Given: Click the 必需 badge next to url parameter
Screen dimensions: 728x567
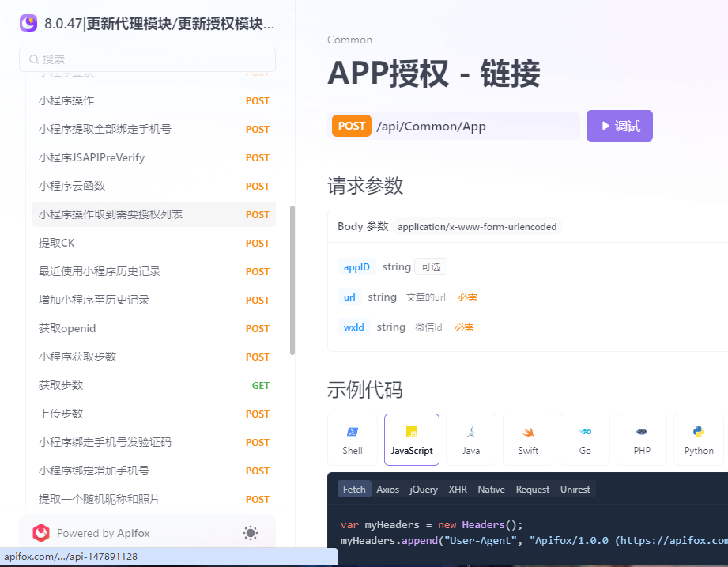Looking at the screenshot, I should click(466, 297).
